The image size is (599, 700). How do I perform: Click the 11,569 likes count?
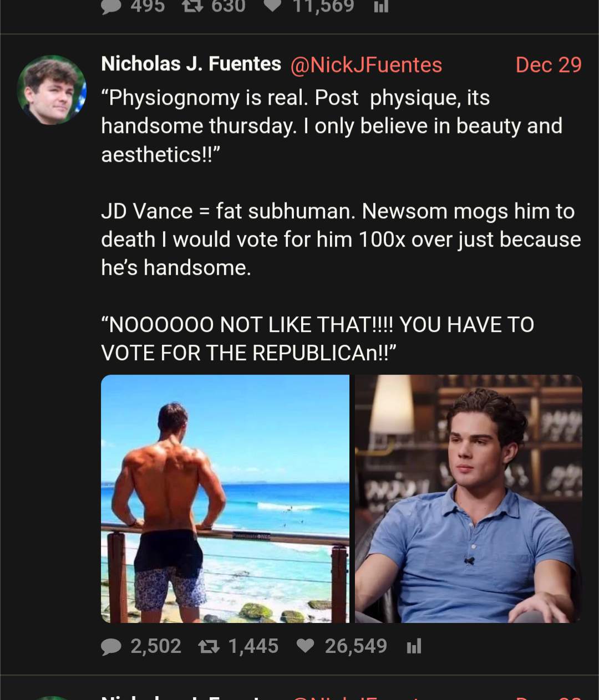pos(323,6)
